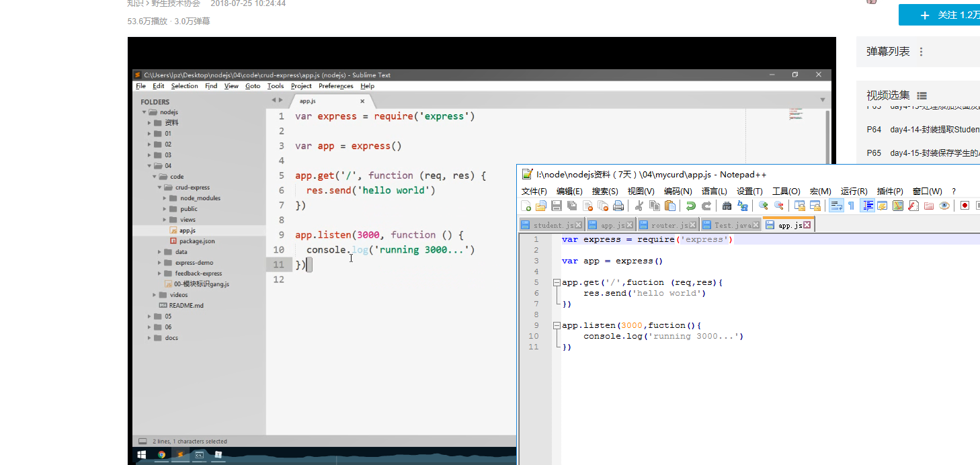This screenshot has height=465, width=980.
Task: Collapse app.get fold marker on line 5
Action: pyautogui.click(x=556, y=282)
